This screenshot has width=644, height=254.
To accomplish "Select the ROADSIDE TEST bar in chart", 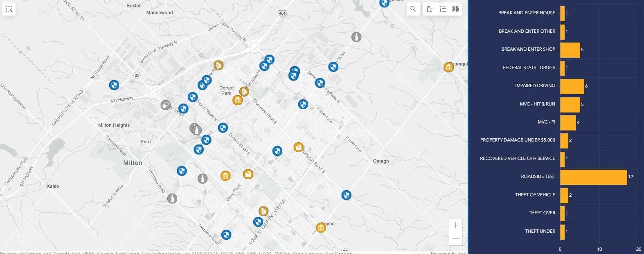I will [x=593, y=177].
